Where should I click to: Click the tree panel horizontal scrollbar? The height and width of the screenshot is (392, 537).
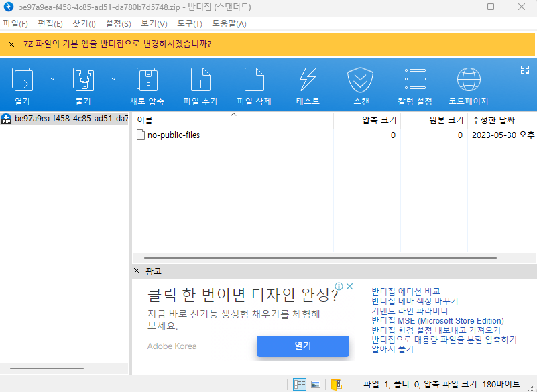47,369
